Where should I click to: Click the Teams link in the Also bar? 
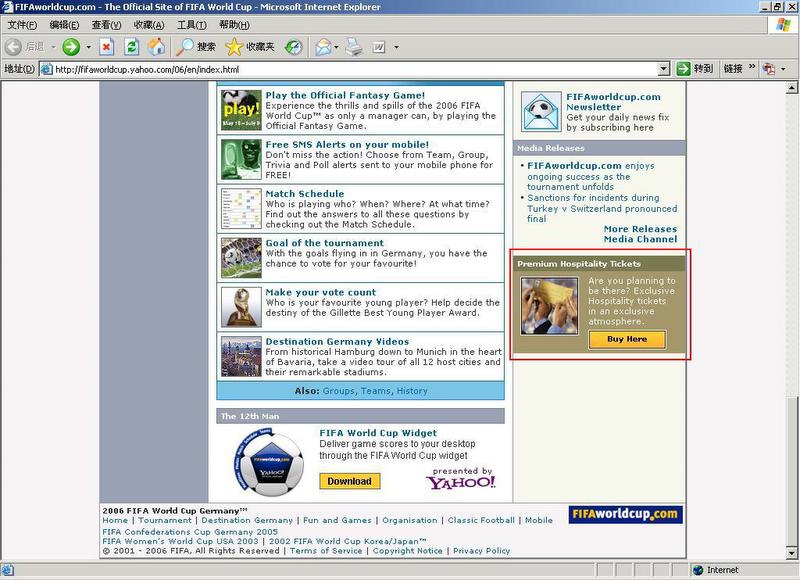pos(376,391)
